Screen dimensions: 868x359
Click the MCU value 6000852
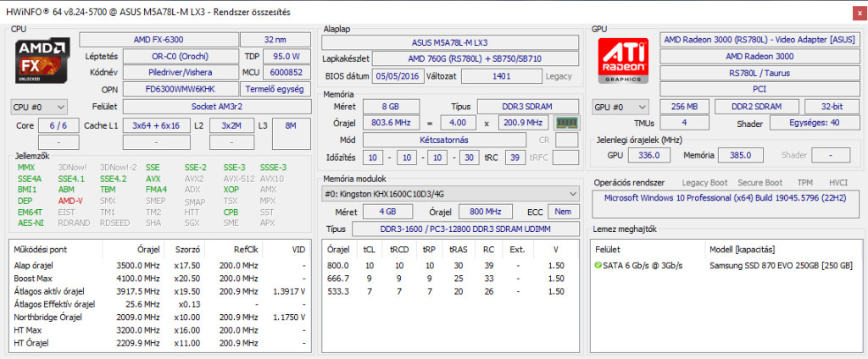pyautogui.click(x=287, y=73)
